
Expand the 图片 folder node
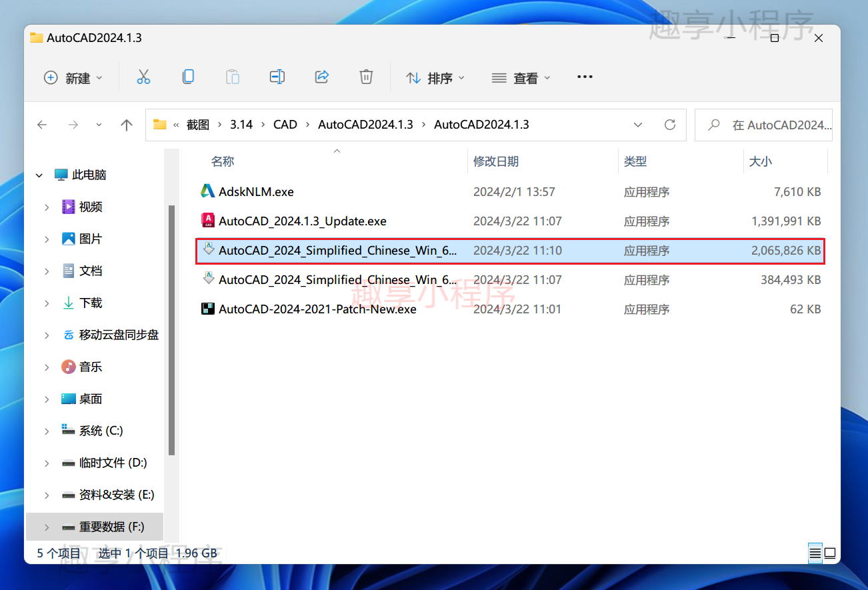(x=47, y=239)
